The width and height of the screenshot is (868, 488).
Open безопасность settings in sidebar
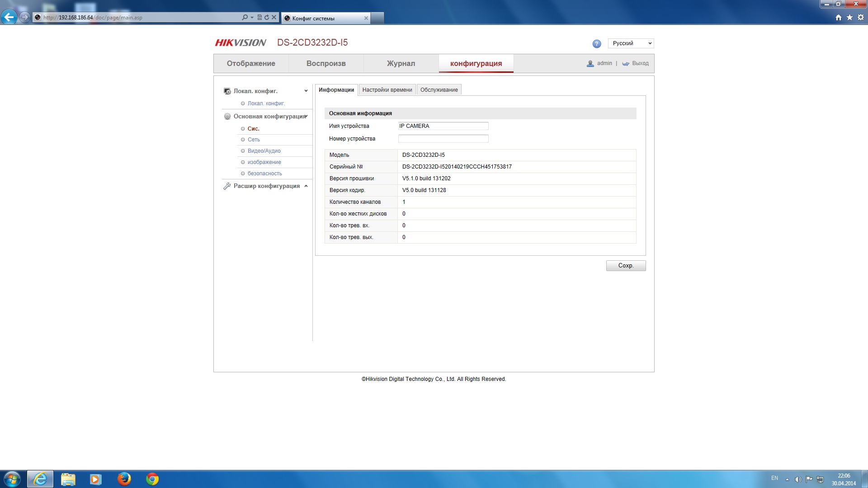point(264,174)
